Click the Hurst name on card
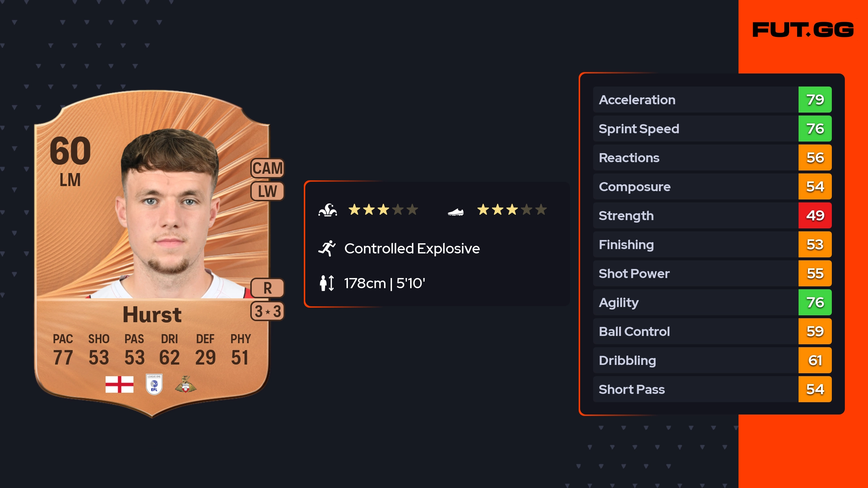 [152, 314]
